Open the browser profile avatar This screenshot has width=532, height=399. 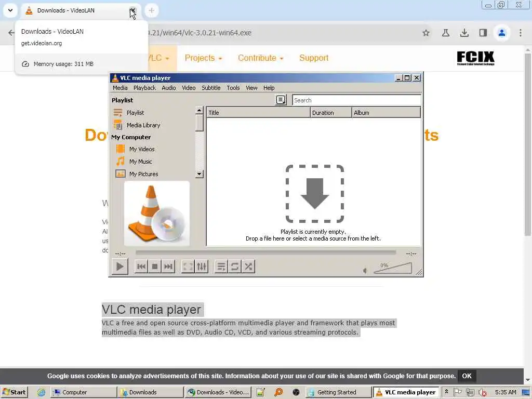coord(502,33)
